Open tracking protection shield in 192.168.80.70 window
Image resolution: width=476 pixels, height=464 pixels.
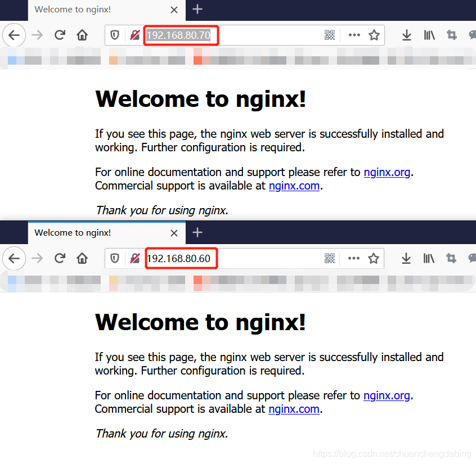pyautogui.click(x=114, y=35)
